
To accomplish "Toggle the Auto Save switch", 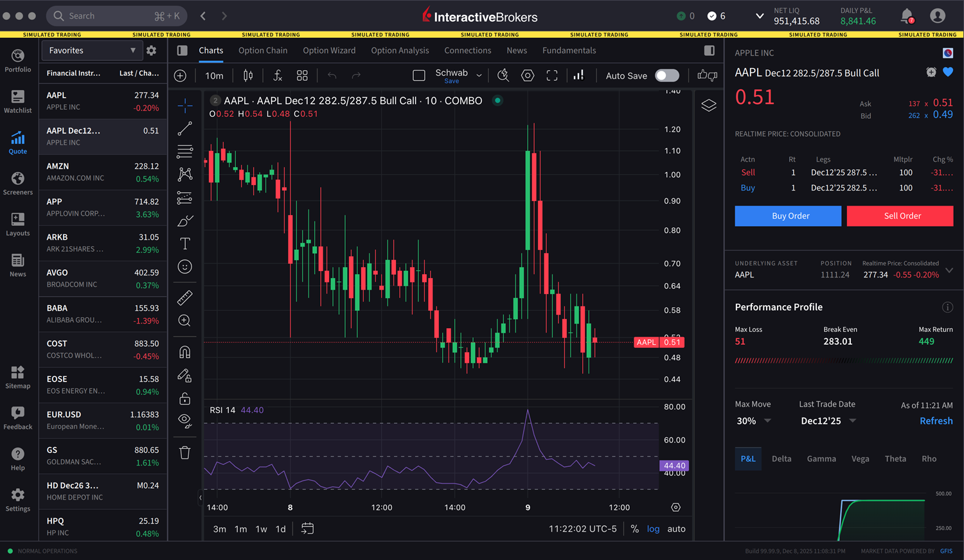I will 666,76.
